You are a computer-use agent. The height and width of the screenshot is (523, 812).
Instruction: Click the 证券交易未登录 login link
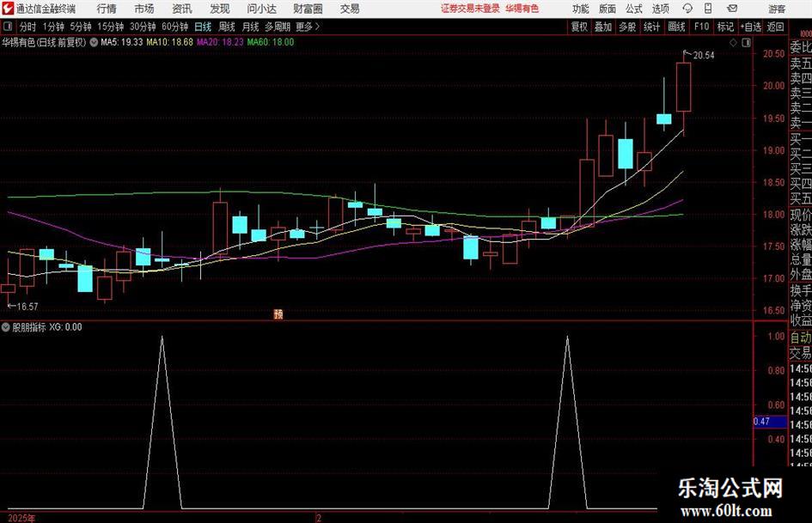pos(470,9)
